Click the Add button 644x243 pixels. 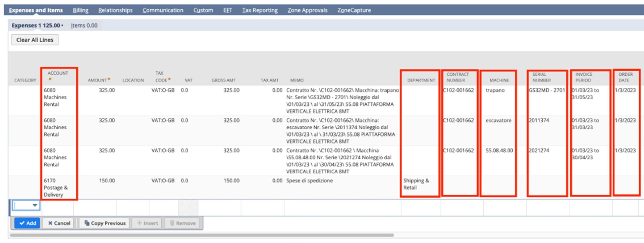pos(27,223)
